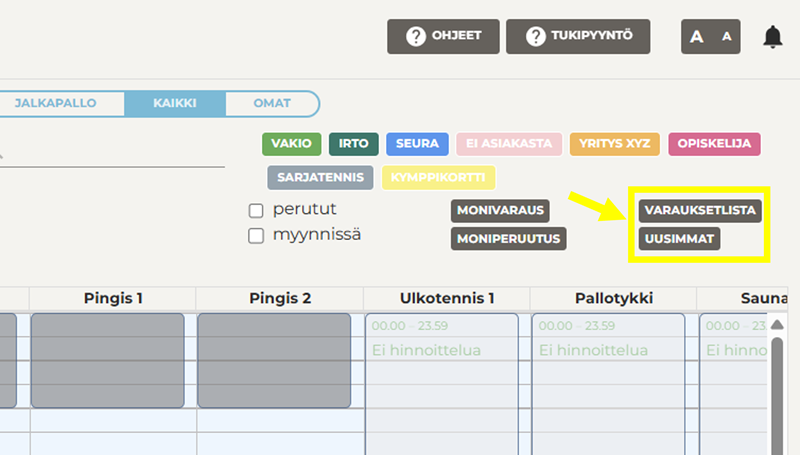Click the orange YRITYS XYZ tag
Image resolution: width=800 pixels, height=455 pixels.
(x=615, y=144)
